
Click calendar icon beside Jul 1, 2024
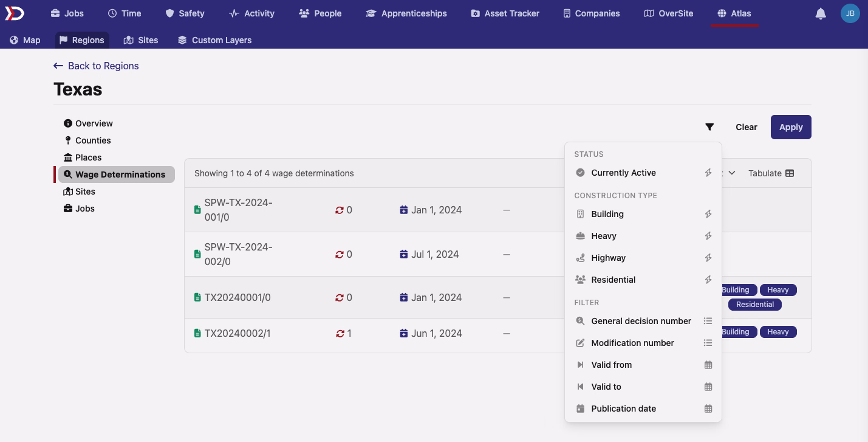[404, 254]
